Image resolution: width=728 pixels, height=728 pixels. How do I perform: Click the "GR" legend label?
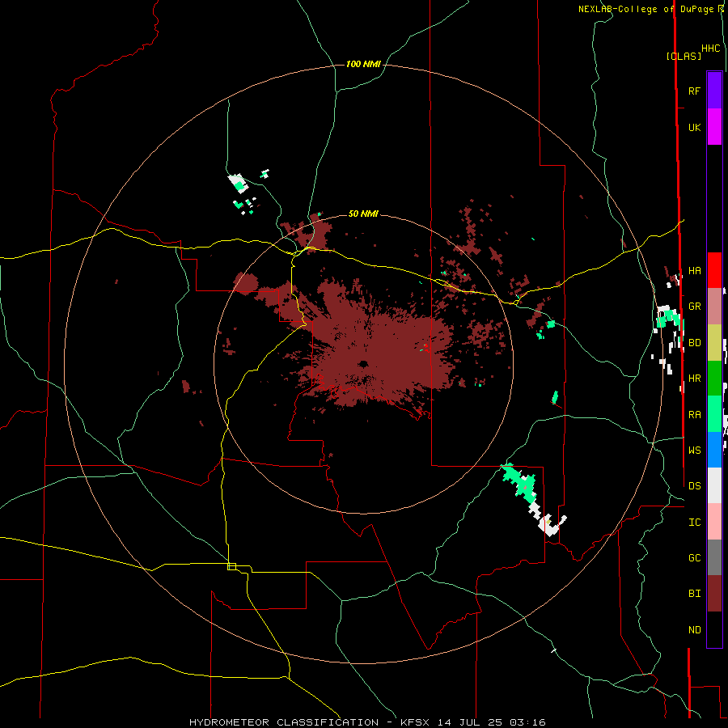coord(694,307)
